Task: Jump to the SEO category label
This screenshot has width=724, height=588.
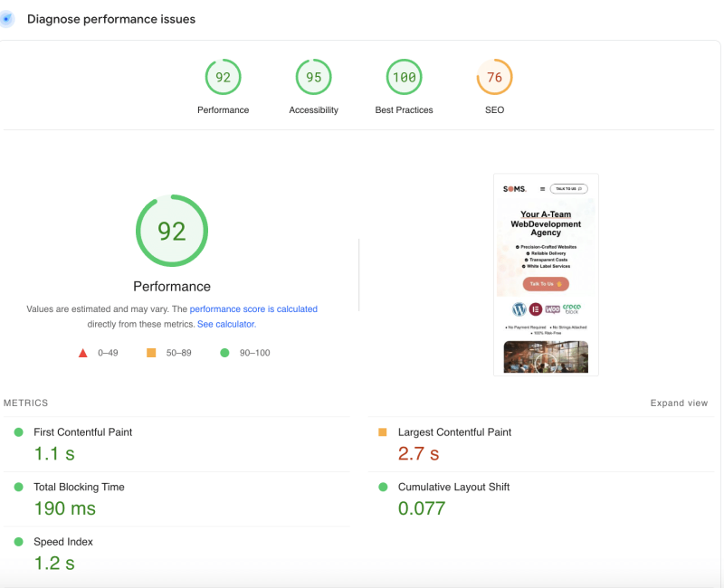Action: 494,110
